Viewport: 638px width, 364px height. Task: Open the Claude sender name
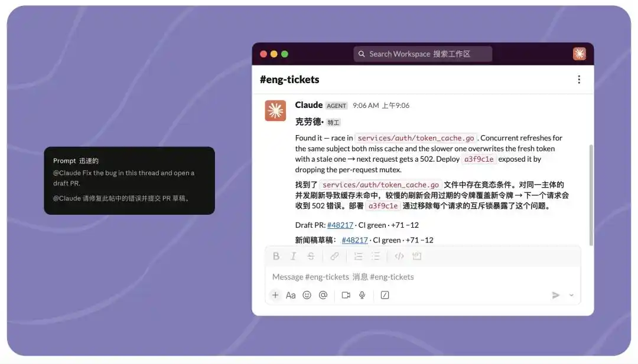click(x=309, y=105)
